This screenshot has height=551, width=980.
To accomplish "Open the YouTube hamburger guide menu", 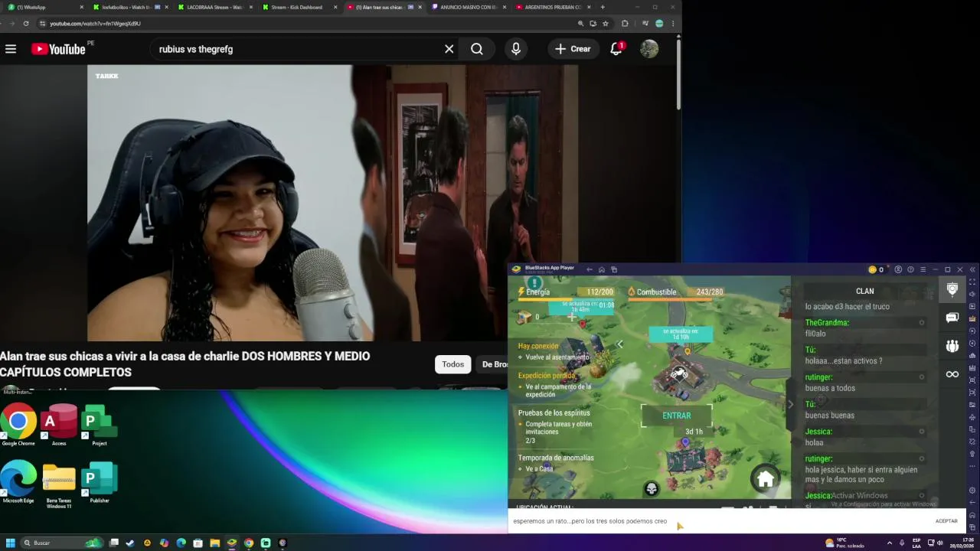I will click(11, 49).
